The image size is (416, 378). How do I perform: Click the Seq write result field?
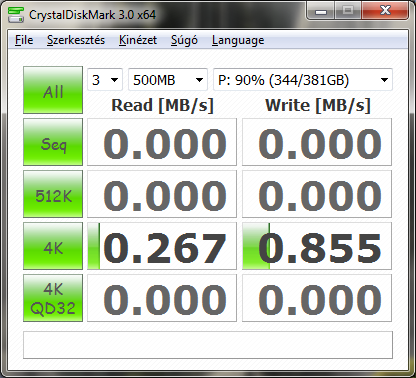tap(317, 142)
